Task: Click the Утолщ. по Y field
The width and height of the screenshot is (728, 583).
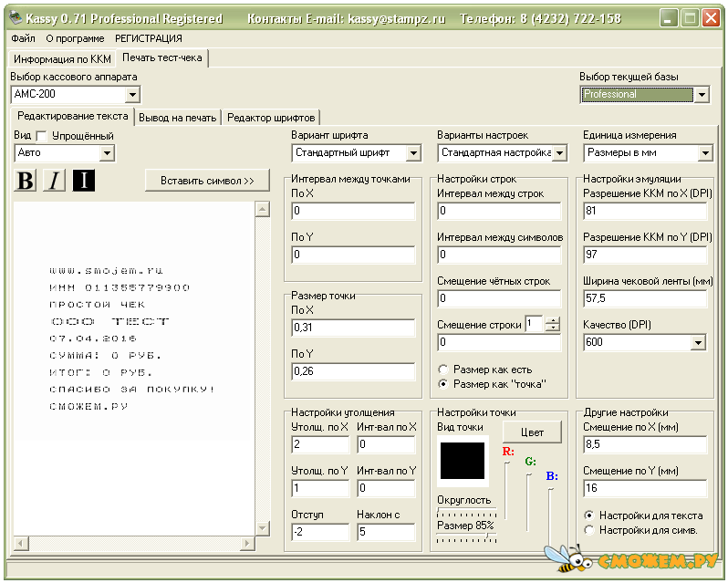Action: [x=320, y=488]
